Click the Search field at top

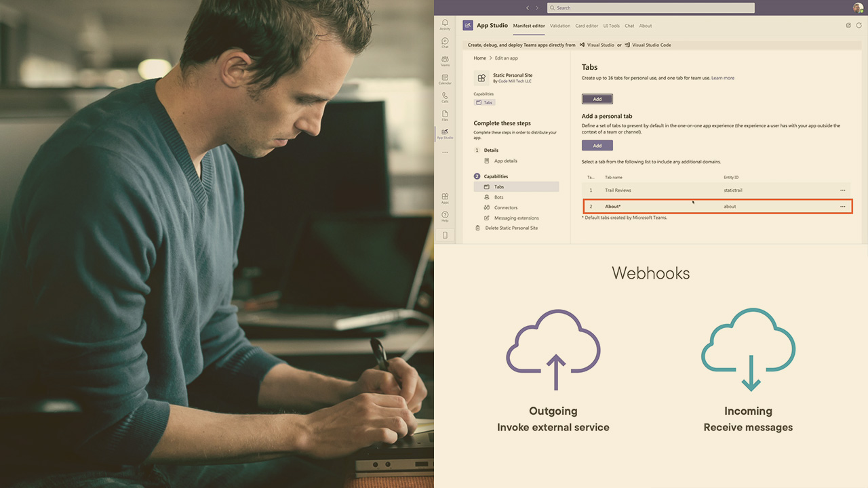coord(651,8)
